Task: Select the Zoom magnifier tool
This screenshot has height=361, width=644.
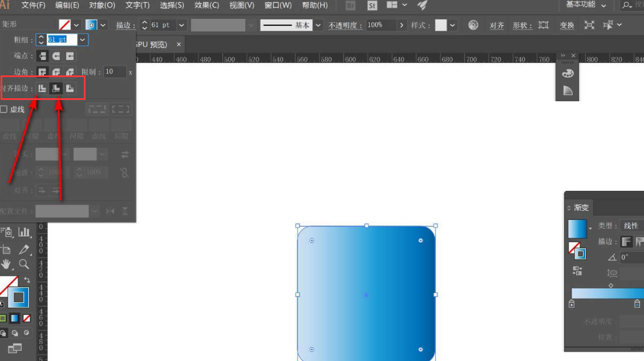Action: pos(24,264)
